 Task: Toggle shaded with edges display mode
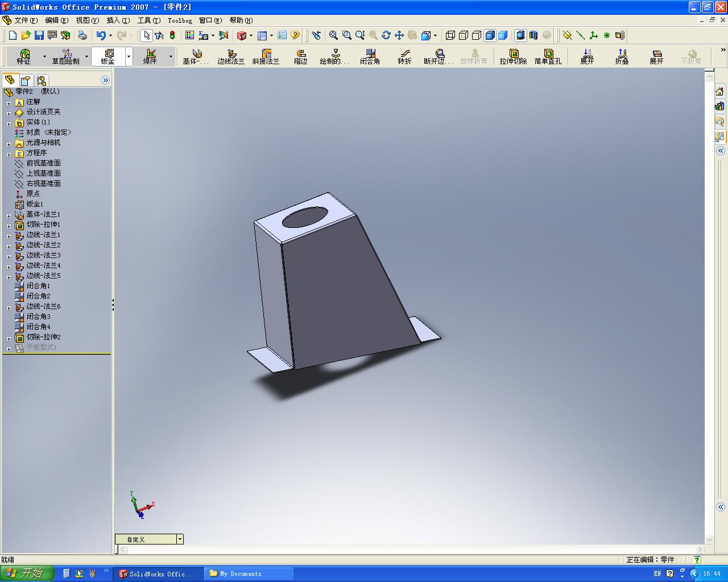click(x=490, y=35)
